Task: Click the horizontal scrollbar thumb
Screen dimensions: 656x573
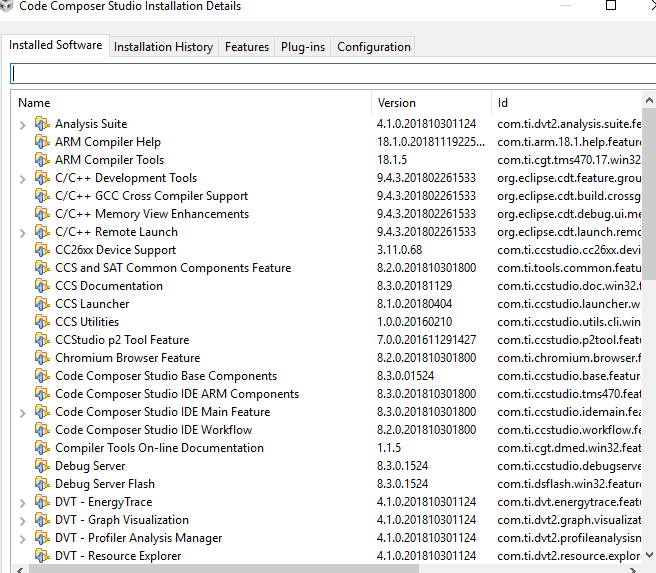Action: click(x=223, y=569)
